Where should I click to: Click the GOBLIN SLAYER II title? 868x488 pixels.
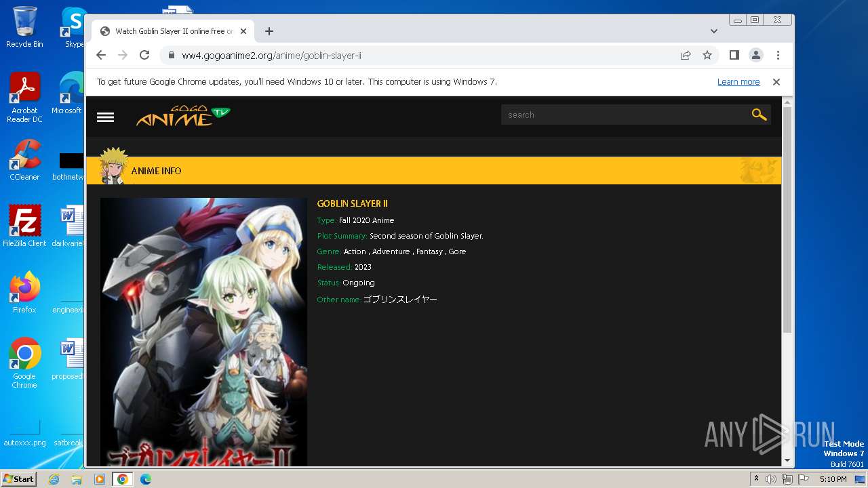point(353,203)
